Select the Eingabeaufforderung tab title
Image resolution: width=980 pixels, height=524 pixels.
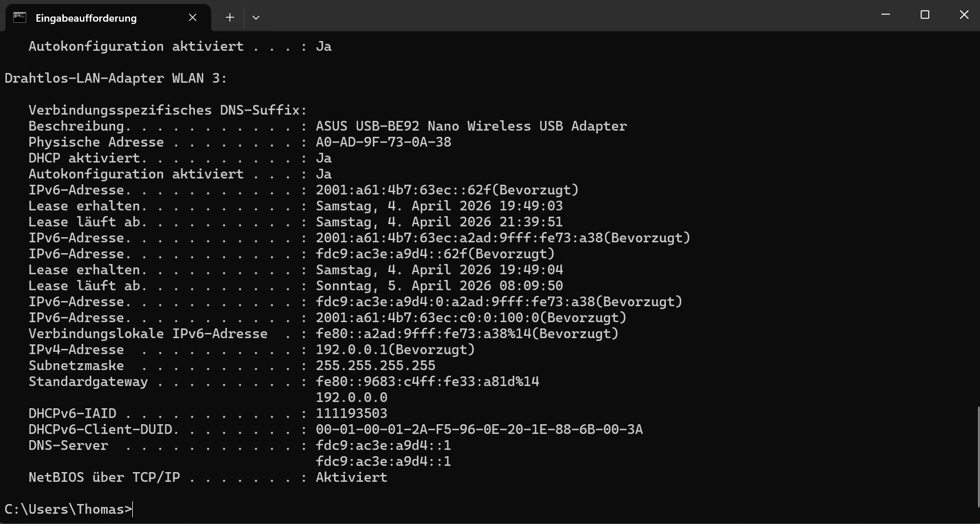coord(86,18)
